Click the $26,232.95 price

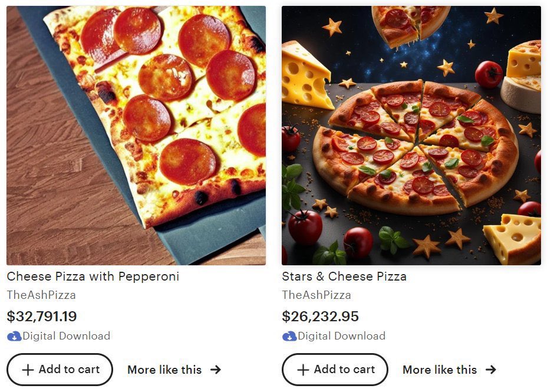tap(321, 317)
